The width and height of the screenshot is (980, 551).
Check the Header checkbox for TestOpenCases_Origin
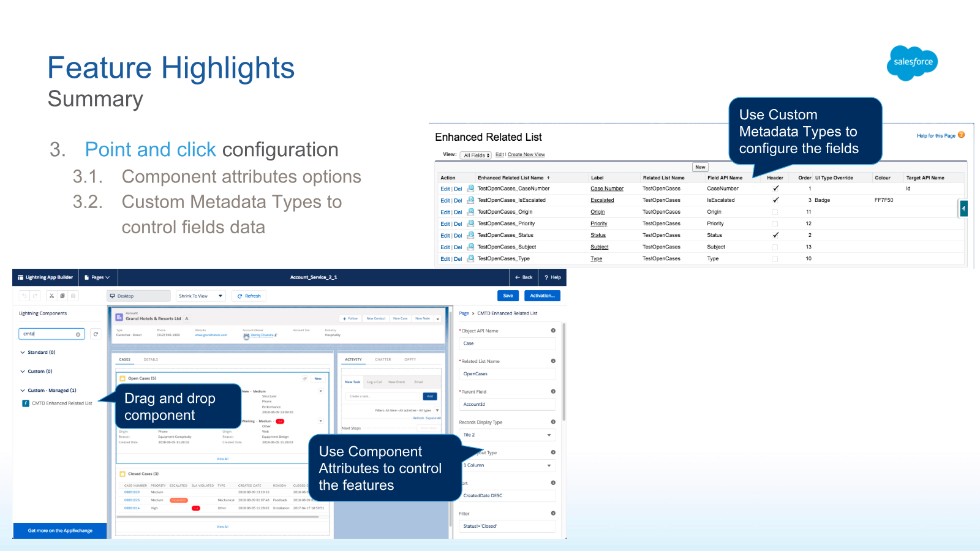click(775, 211)
